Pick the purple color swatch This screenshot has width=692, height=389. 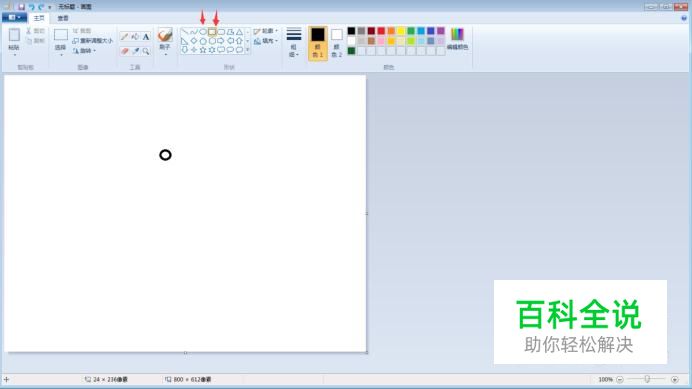[x=440, y=31]
